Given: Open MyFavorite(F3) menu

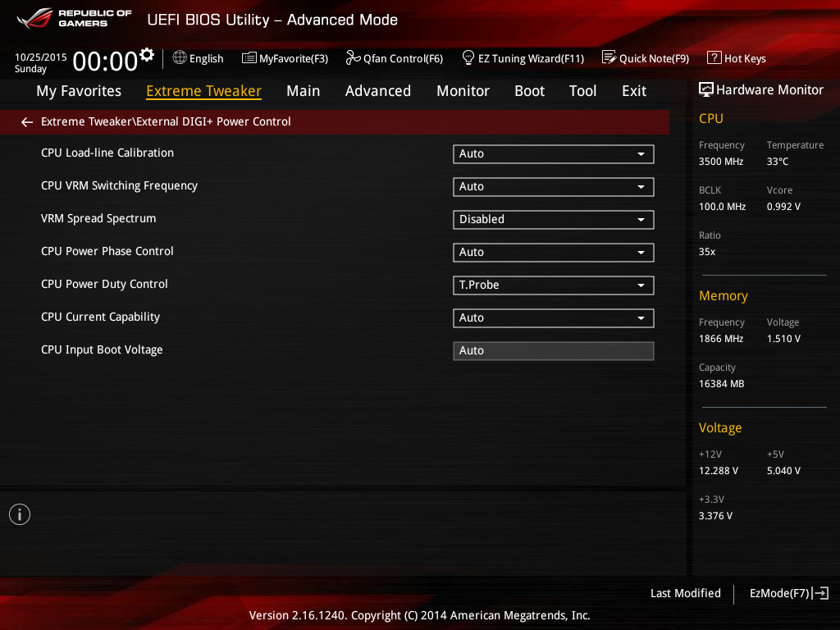Looking at the screenshot, I should 285,58.
